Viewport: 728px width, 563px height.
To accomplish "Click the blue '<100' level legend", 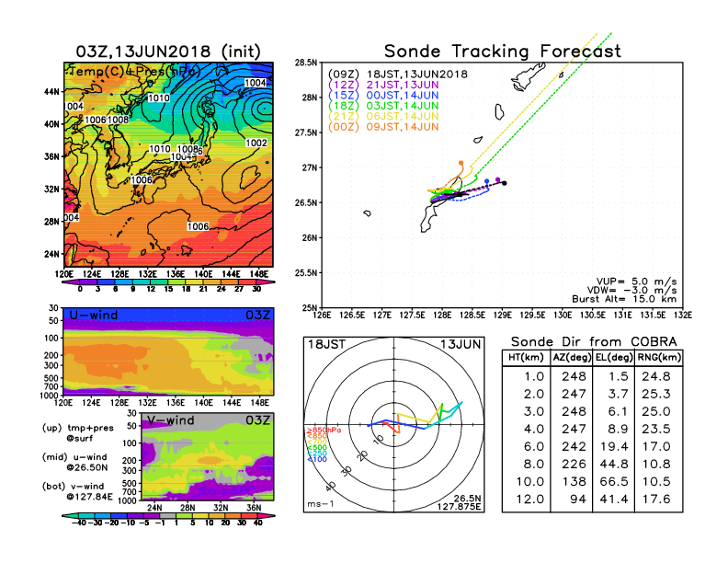I will click(317, 459).
